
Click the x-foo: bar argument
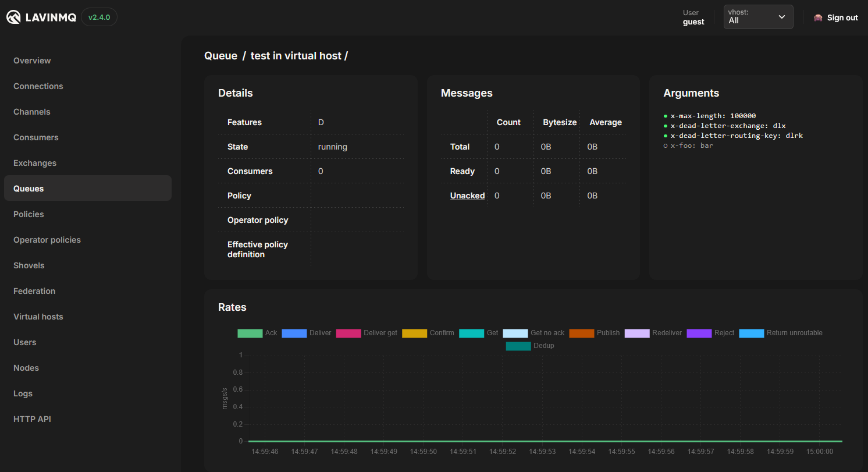(691, 145)
